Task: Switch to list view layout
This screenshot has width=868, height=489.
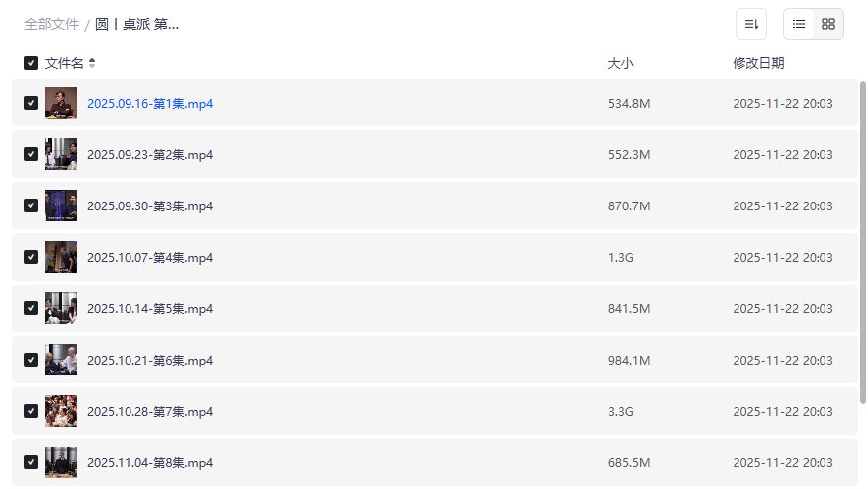Action: (x=799, y=24)
